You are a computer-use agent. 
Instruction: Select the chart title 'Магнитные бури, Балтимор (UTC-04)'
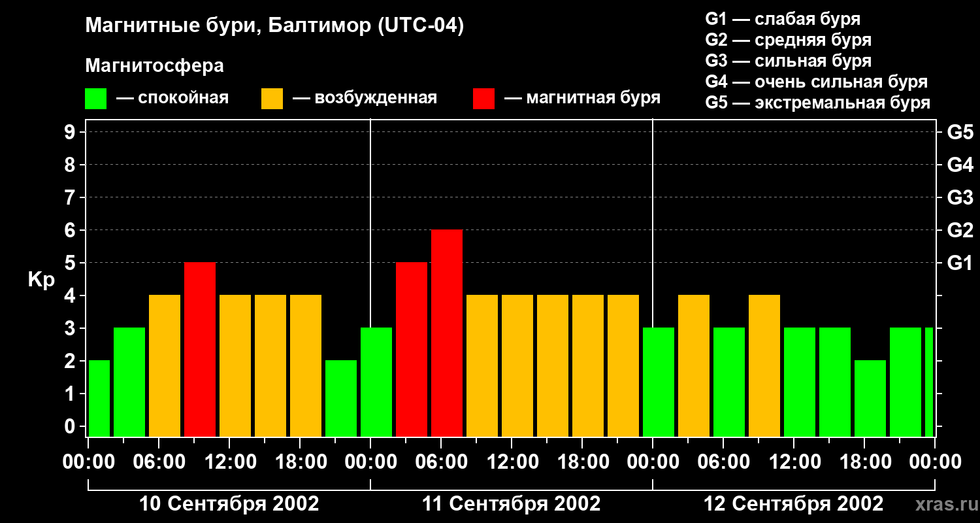coord(274,26)
